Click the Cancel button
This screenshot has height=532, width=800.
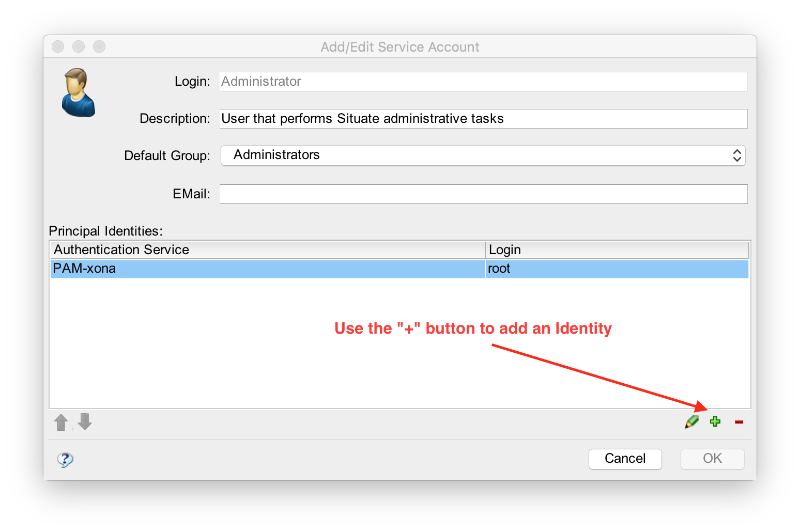[625, 459]
